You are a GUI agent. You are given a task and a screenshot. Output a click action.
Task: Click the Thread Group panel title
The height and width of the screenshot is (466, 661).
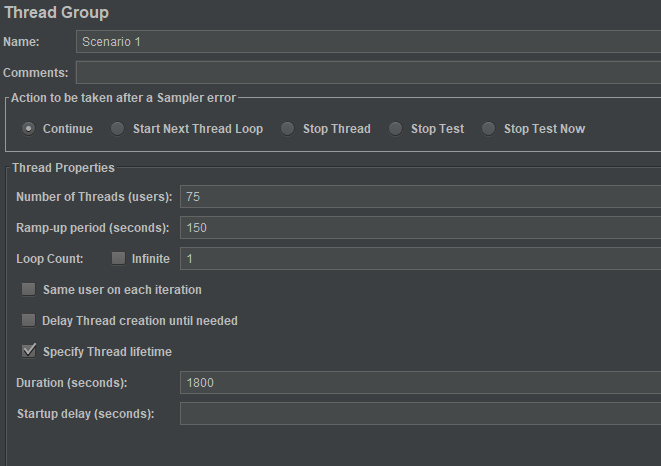click(x=56, y=13)
